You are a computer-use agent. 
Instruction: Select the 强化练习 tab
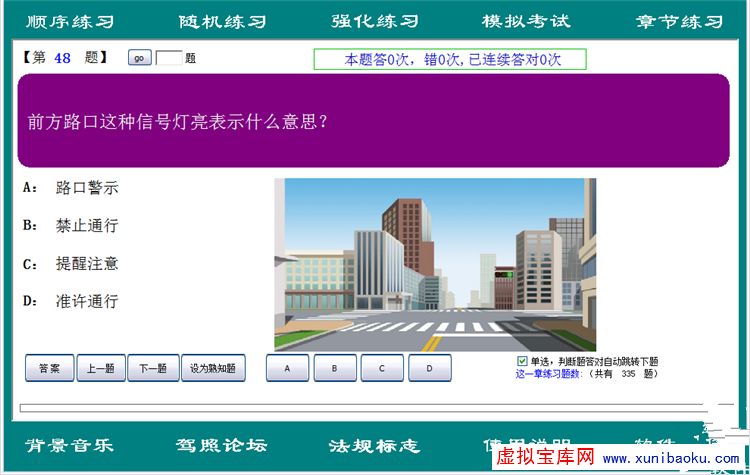(374, 21)
